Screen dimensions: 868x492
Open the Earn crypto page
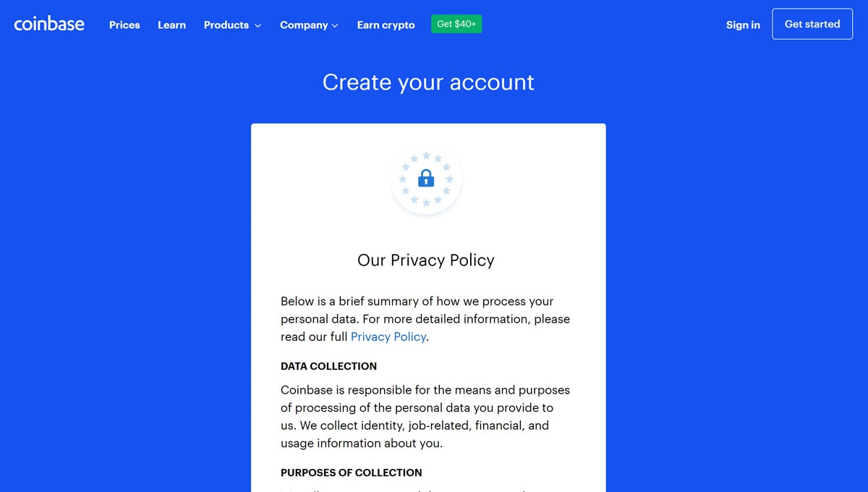(x=386, y=25)
